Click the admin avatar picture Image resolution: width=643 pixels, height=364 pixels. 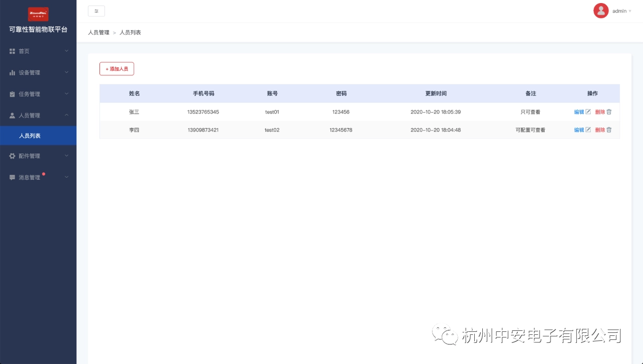pos(601,11)
